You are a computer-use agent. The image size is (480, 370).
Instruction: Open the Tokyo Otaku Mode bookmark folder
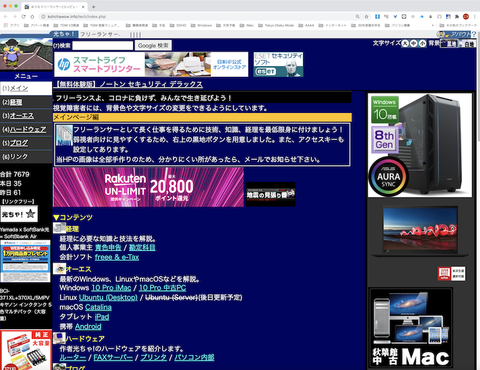pyautogui.click(x=276, y=25)
